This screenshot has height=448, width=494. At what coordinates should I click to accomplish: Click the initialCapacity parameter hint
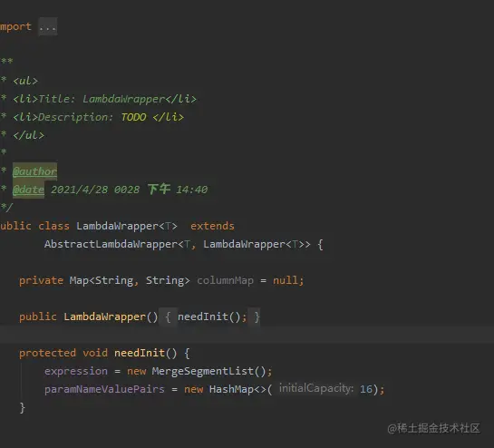click(316, 388)
